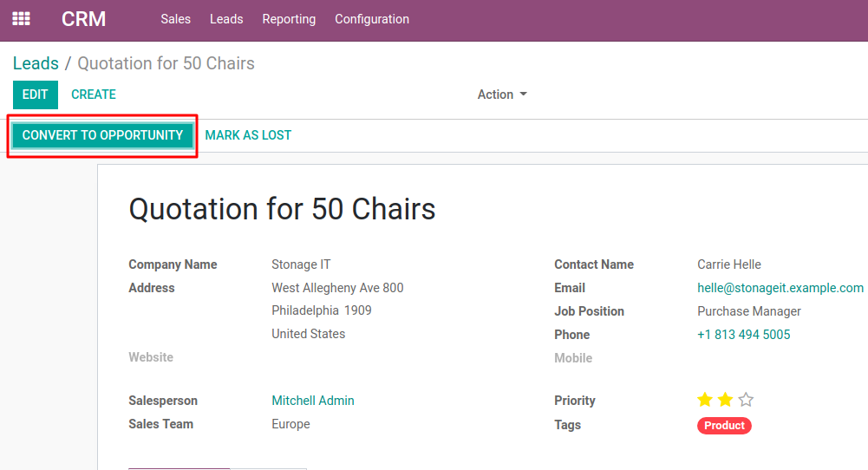Open the Sales menu in top bar

tap(175, 19)
